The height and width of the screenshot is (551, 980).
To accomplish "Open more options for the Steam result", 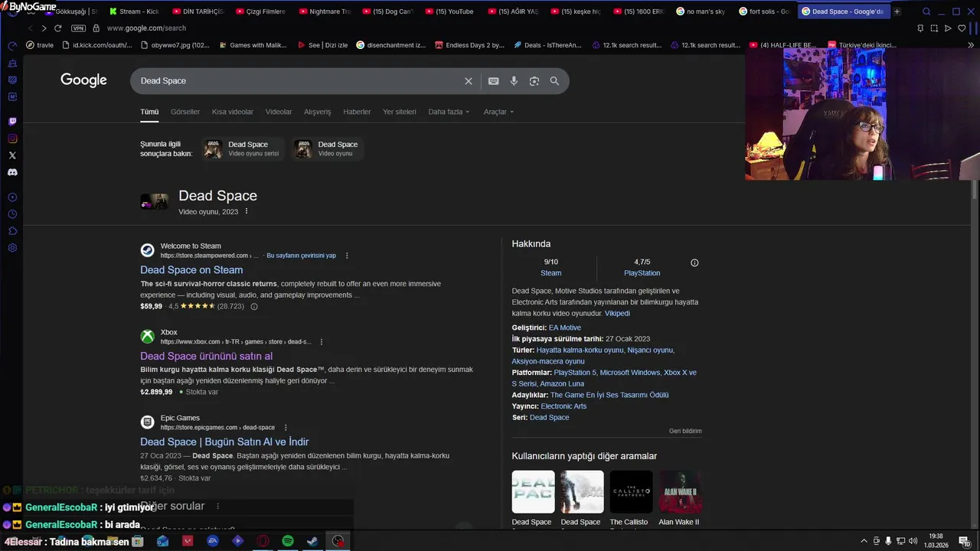I will tap(347, 256).
